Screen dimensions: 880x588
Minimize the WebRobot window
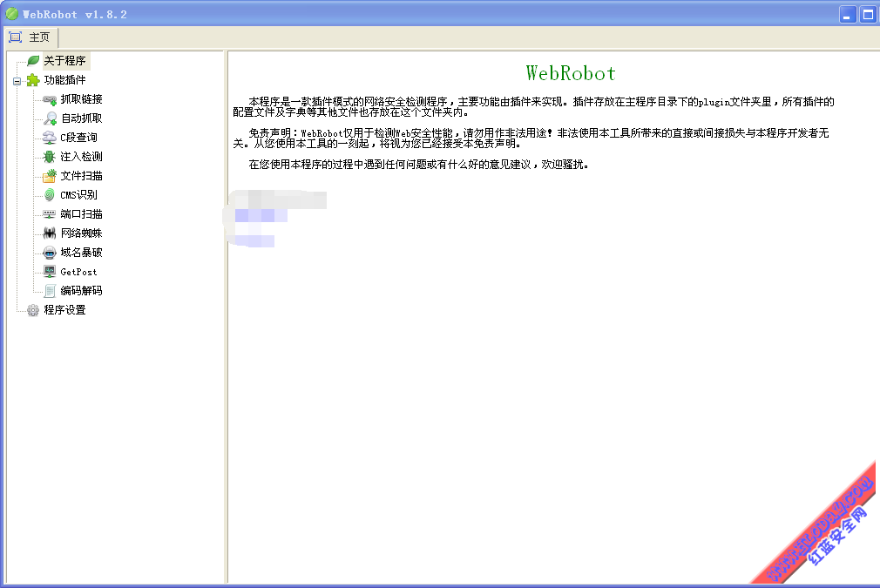coord(848,15)
